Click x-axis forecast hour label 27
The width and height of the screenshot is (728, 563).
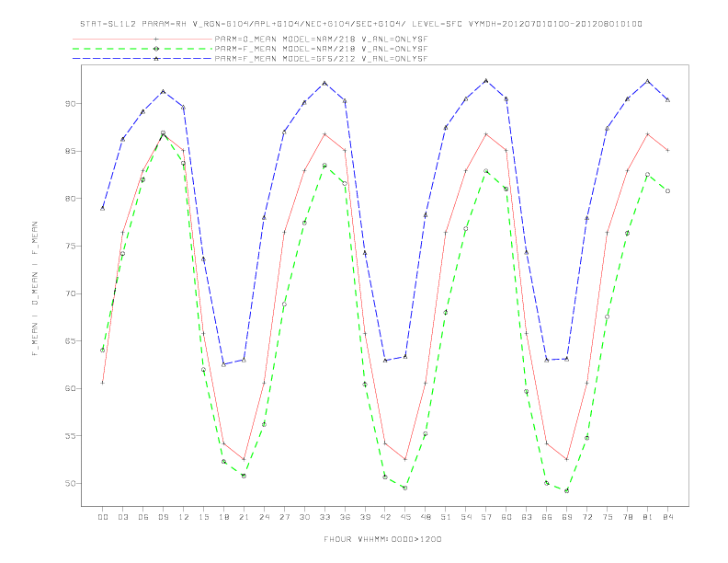(284, 517)
